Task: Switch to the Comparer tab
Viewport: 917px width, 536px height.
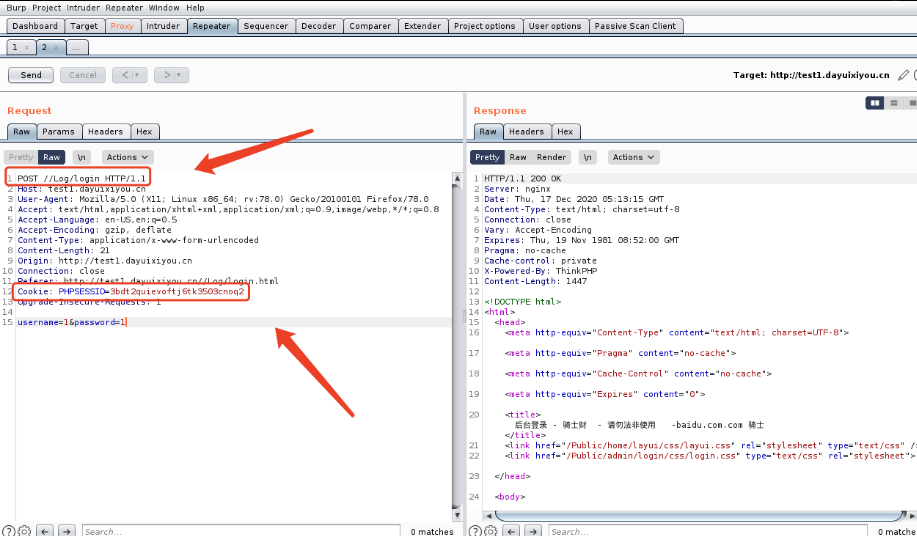Action: pos(370,26)
